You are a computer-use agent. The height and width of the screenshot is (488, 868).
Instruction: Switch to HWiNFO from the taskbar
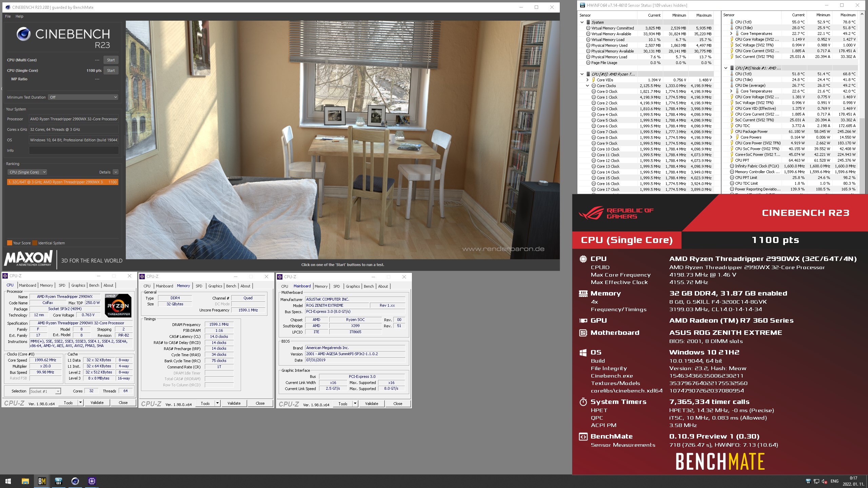[58, 481]
